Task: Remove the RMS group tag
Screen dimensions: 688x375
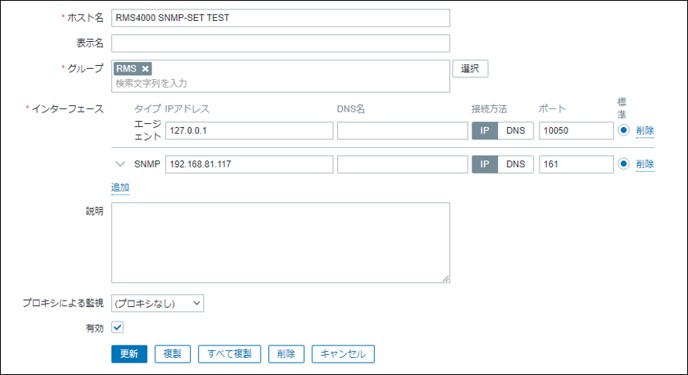Action: [x=145, y=69]
